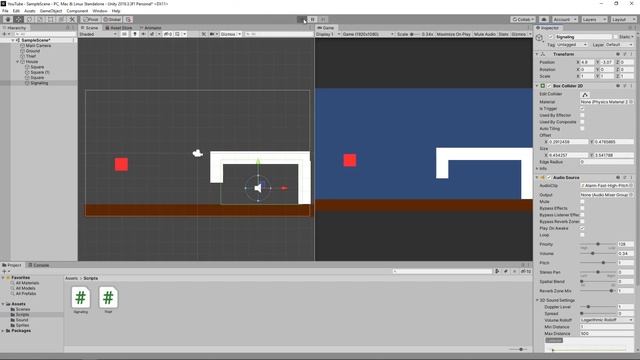The image size is (640, 360).
Task: Switch to the Asset Store tab
Action: coord(119,28)
